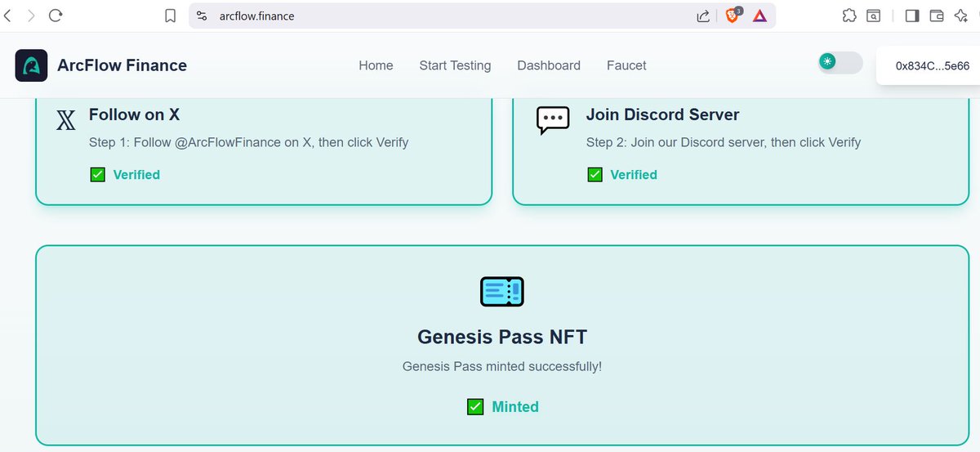Go back with the browser back arrow
The image size is (980, 452).
[7, 16]
